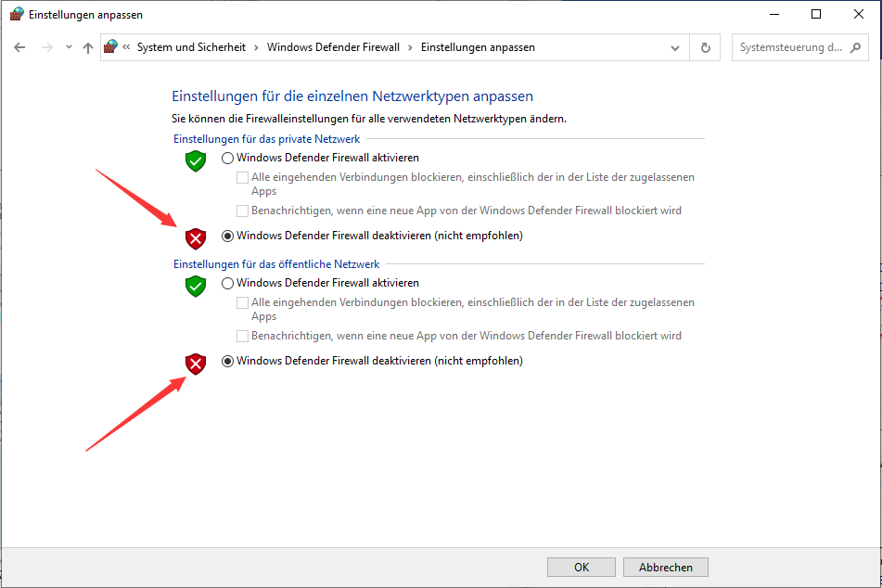Select public network Firewall deaktivieren radio

227,362
